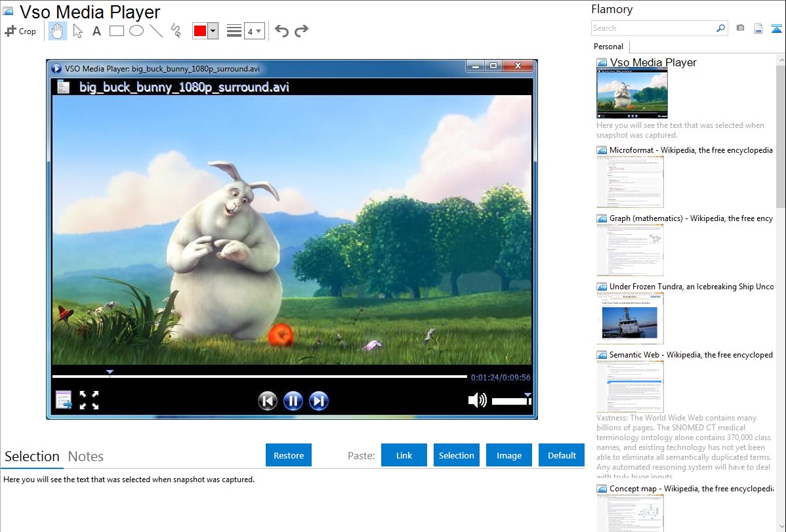Viewport: 786px width, 532px height.
Task: Click the Restore button
Action: pyautogui.click(x=289, y=455)
